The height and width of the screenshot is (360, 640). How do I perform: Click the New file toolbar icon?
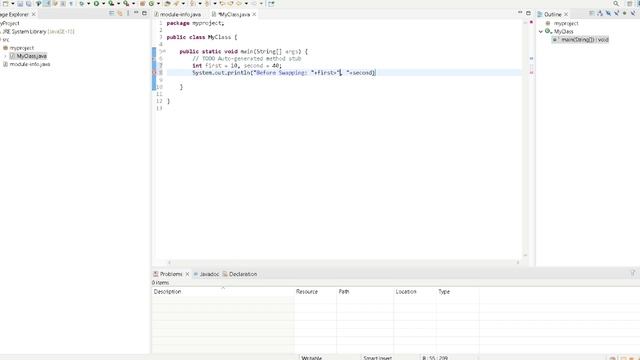pyautogui.click(x=6, y=4)
